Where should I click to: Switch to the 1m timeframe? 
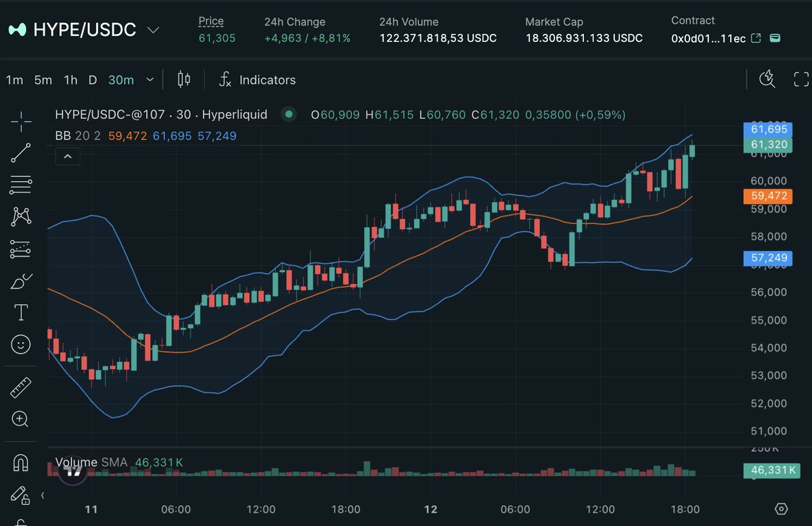(14, 80)
